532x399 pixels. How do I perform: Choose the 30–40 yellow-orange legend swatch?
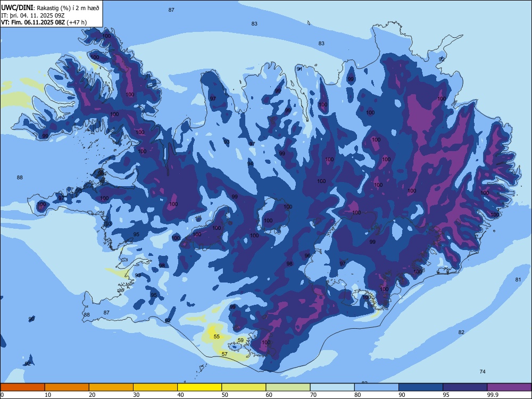pyautogui.click(x=155, y=387)
